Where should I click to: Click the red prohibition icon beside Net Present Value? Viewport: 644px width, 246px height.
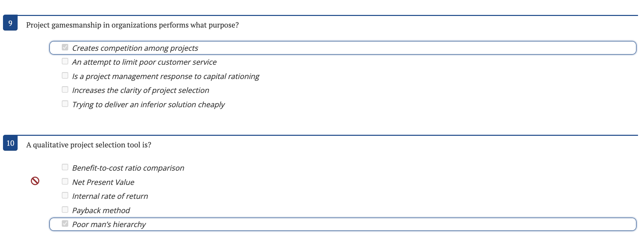click(x=35, y=181)
